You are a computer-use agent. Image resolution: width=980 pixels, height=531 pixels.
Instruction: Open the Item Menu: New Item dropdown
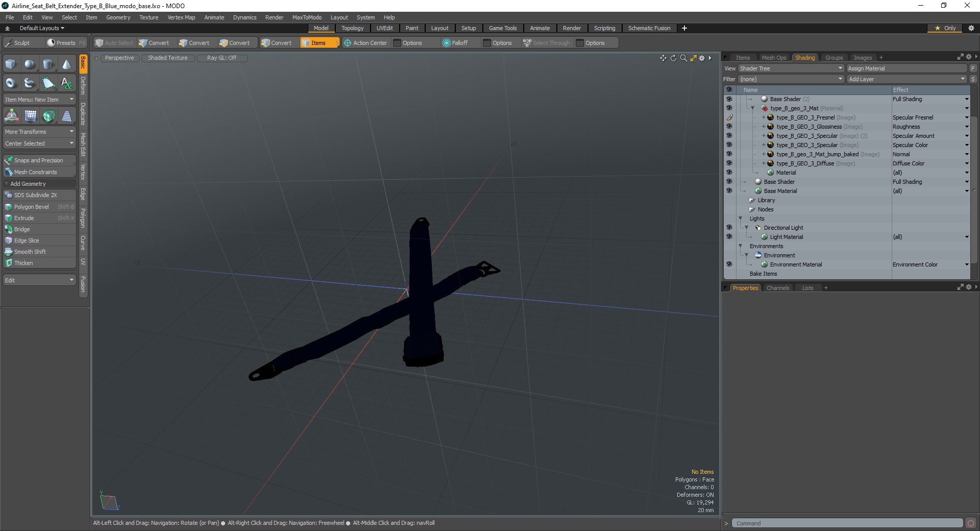(x=39, y=100)
